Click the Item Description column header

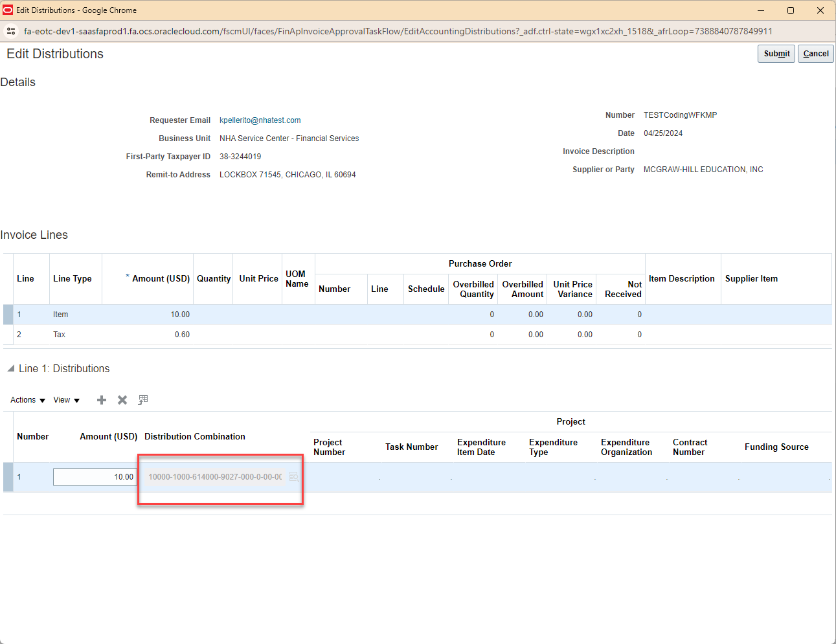682,279
